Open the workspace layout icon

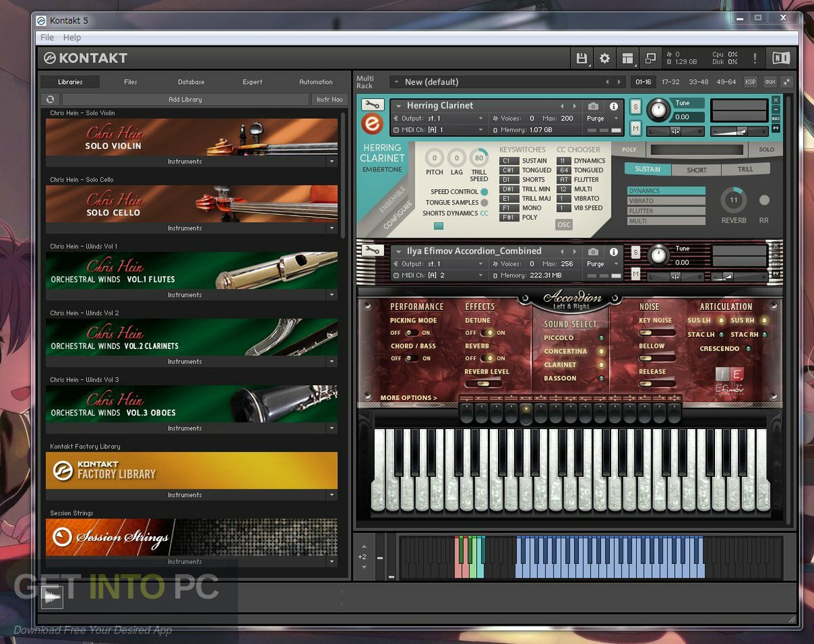(627, 58)
